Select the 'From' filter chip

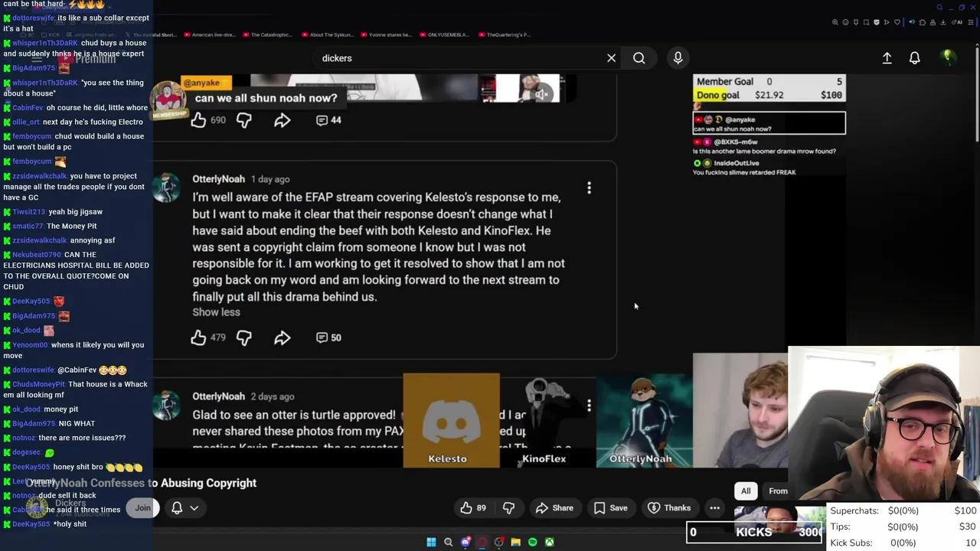[777, 491]
